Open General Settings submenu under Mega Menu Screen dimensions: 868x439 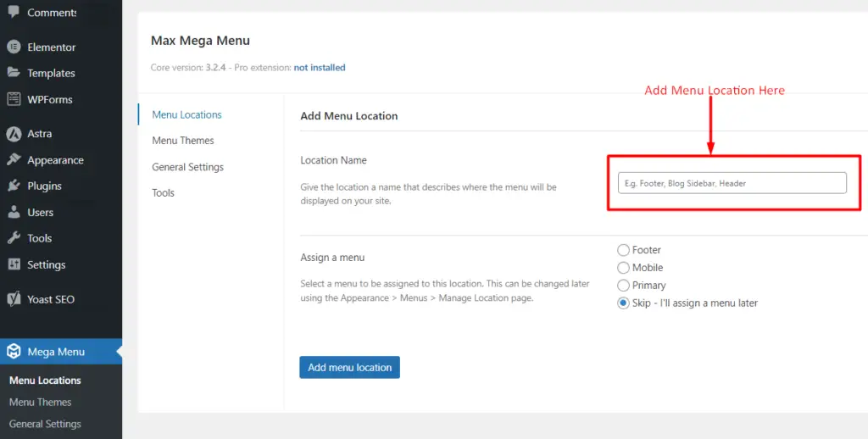(46, 424)
